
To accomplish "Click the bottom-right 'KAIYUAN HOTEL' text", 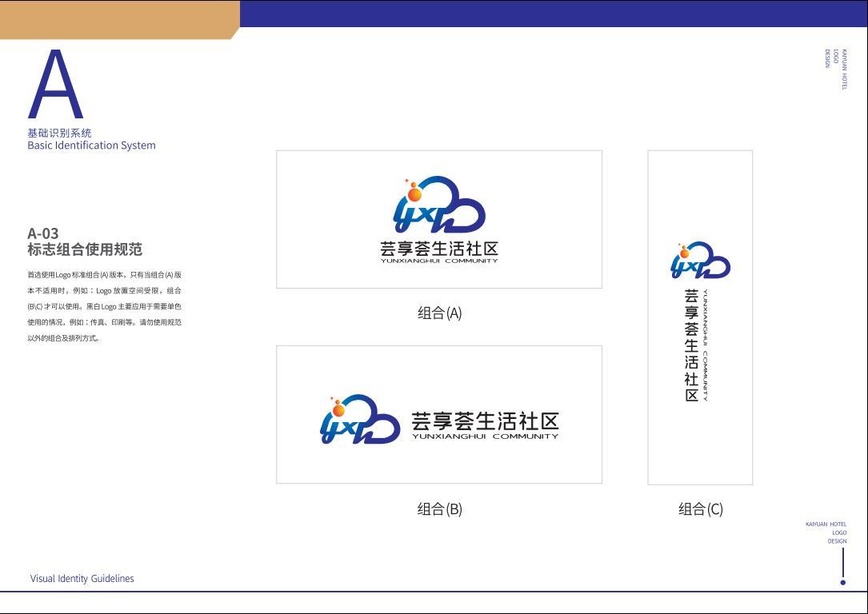I will coord(826,524).
